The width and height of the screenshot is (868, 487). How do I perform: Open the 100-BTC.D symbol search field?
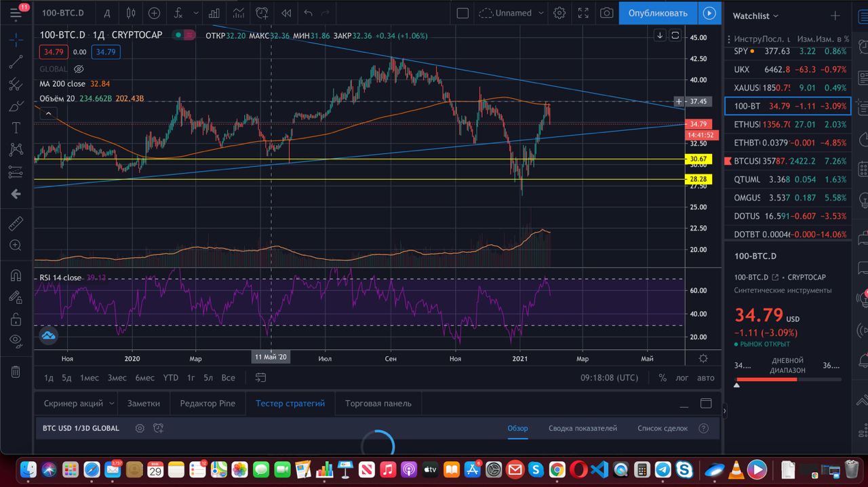point(62,13)
